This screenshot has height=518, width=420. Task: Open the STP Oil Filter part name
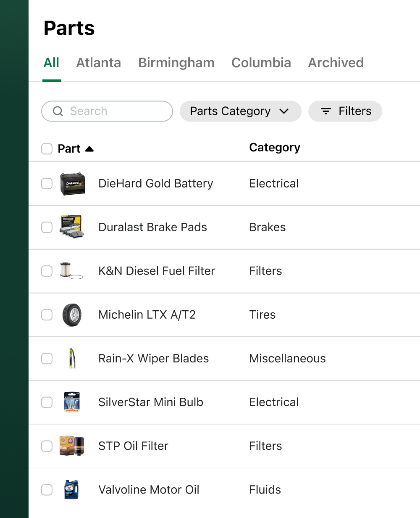(x=134, y=446)
